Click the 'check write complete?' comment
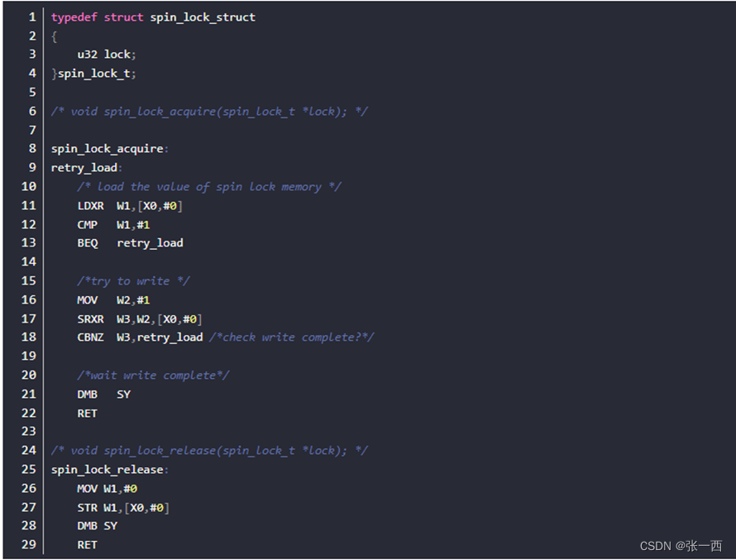This screenshot has height=560, width=736. click(291, 337)
